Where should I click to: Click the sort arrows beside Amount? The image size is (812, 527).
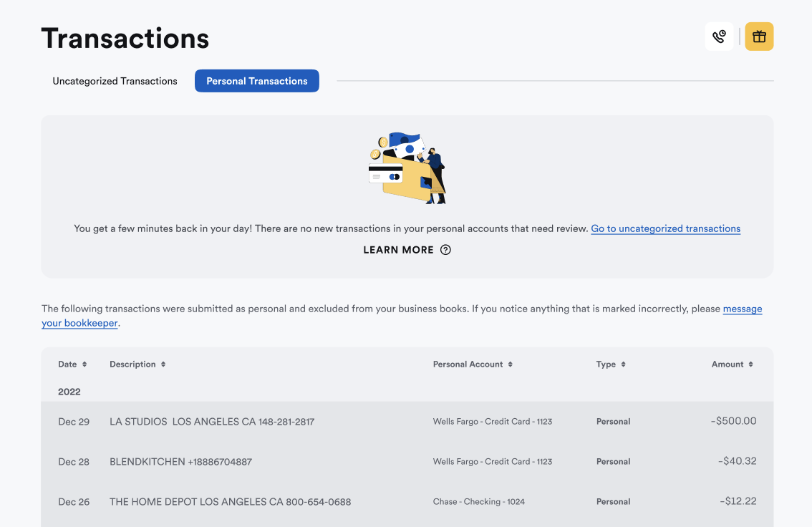753,364
